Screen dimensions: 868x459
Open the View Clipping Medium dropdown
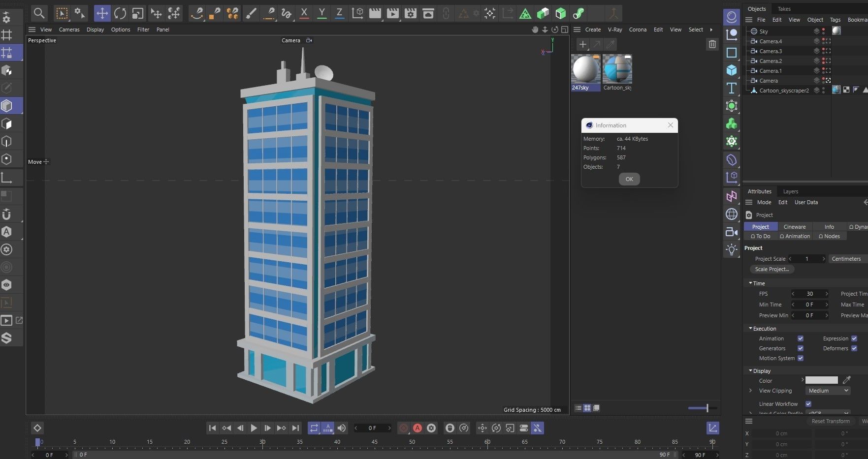828,391
